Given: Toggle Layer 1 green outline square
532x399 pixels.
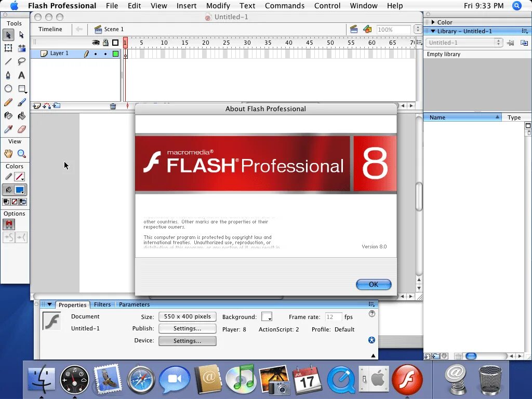Looking at the screenshot, I should pyautogui.click(x=116, y=54).
